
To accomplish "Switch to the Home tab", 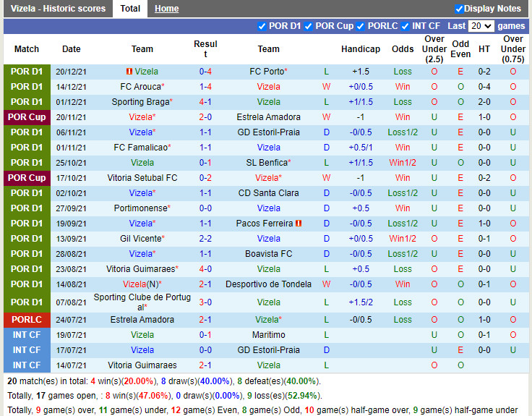I will tap(166, 9).
